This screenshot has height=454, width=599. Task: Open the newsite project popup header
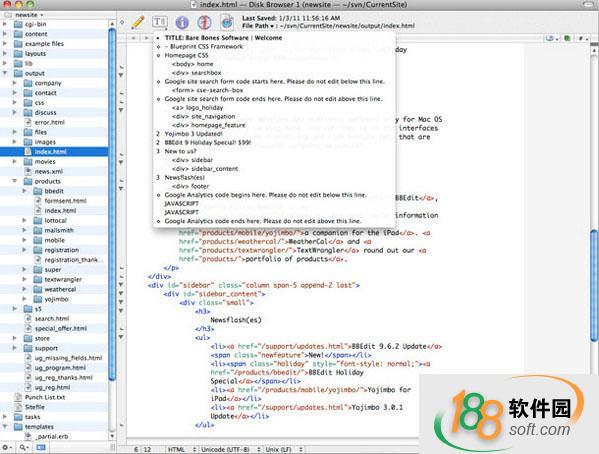coord(29,15)
